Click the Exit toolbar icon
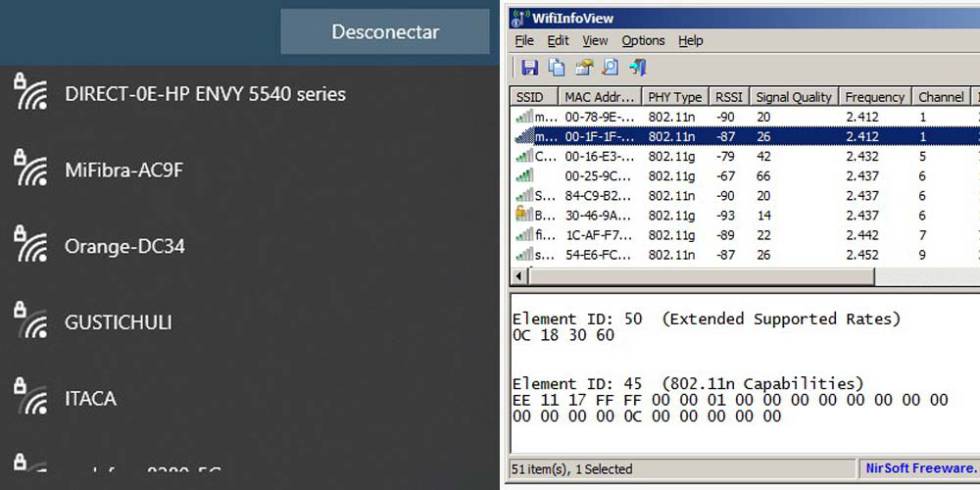 click(x=638, y=68)
